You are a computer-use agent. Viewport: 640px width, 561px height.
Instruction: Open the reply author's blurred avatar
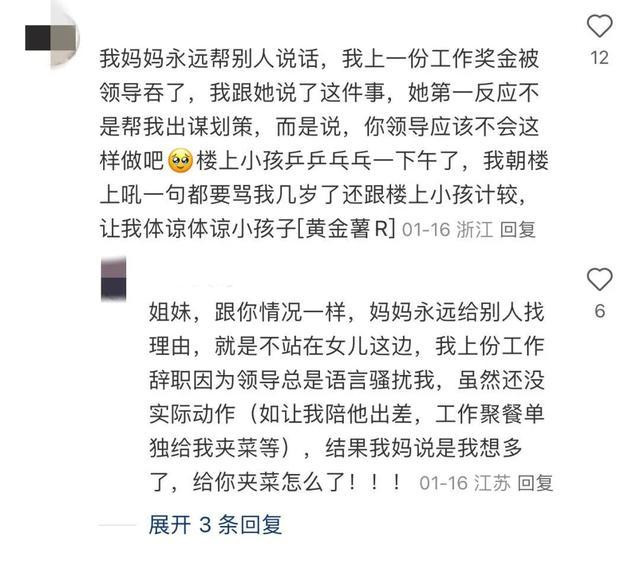coord(113,278)
